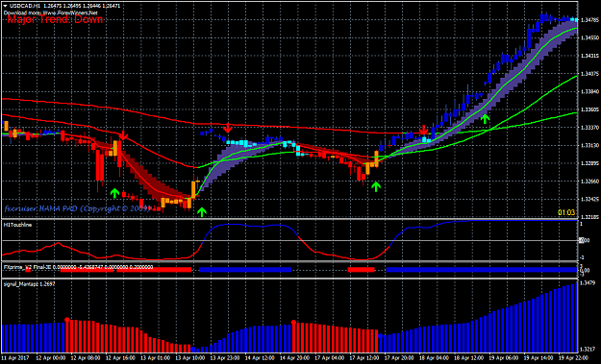
Task: Click the green up arrow near 12 Apr 16:00
Action: 114,193
